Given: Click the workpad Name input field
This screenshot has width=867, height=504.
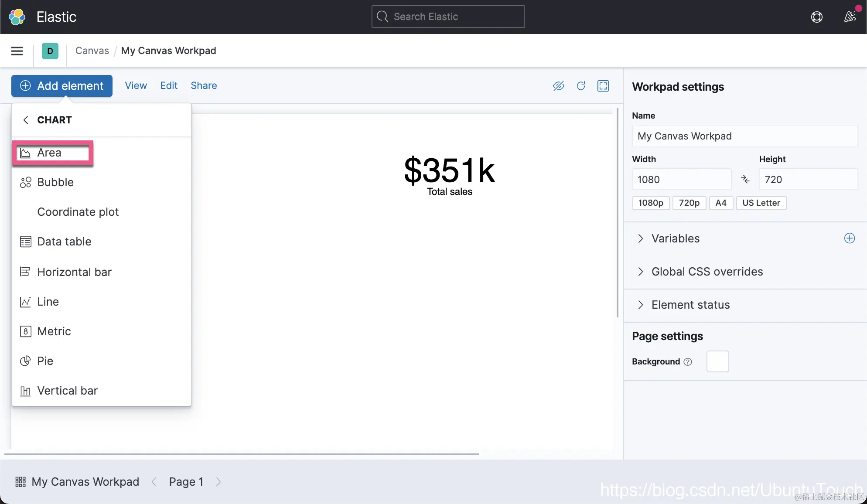Looking at the screenshot, I should coord(744,136).
